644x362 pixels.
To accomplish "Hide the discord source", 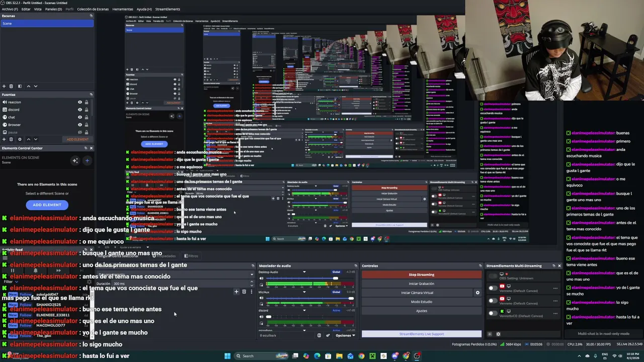I will click(x=79, y=110).
